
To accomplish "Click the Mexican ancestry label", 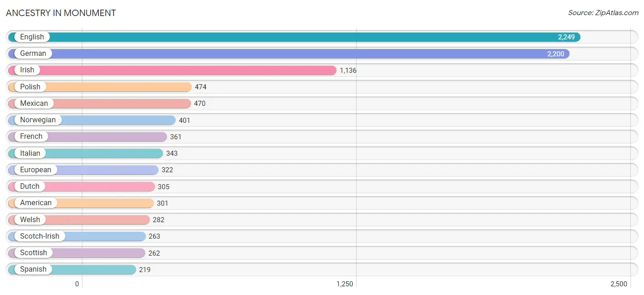I will click(x=34, y=104).
